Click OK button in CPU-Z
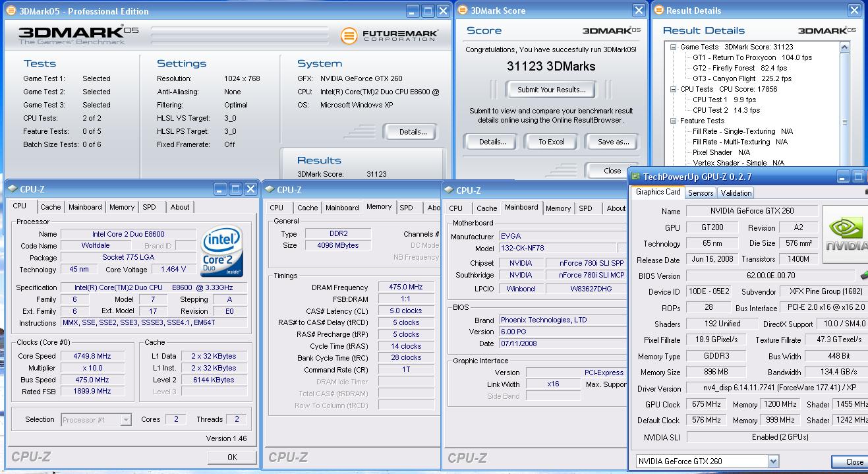The height and width of the screenshot is (474, 868). click(x=232, y=457)
